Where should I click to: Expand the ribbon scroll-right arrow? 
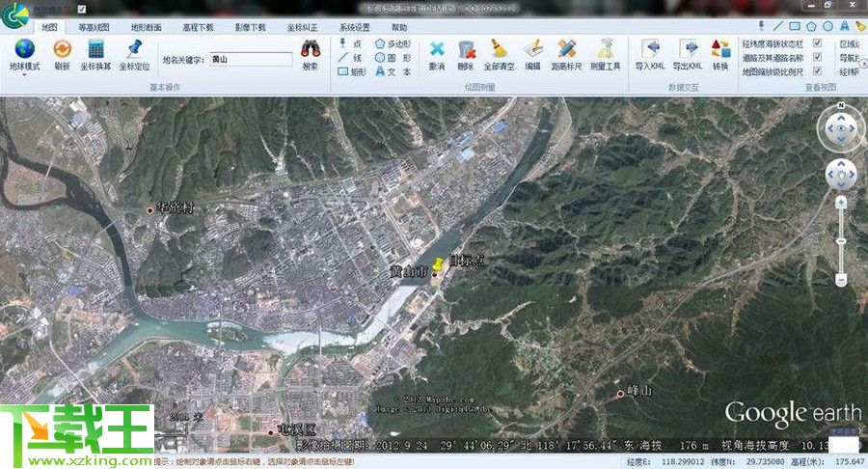pos(863,64)
